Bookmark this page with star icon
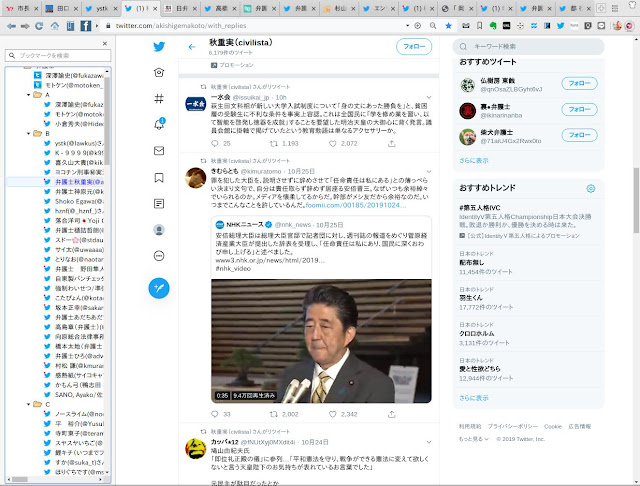The width and height of the screenshot is (640, 486). [449, 26]
